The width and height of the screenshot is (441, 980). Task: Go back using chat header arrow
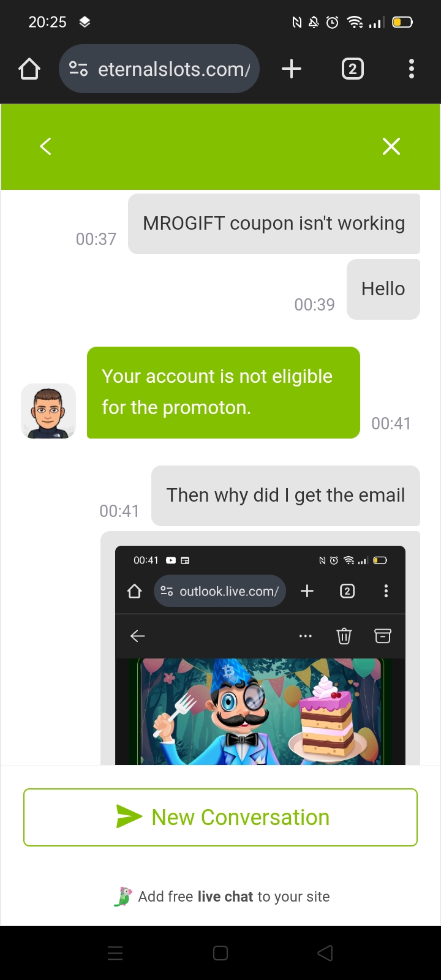tap(45, 146)
